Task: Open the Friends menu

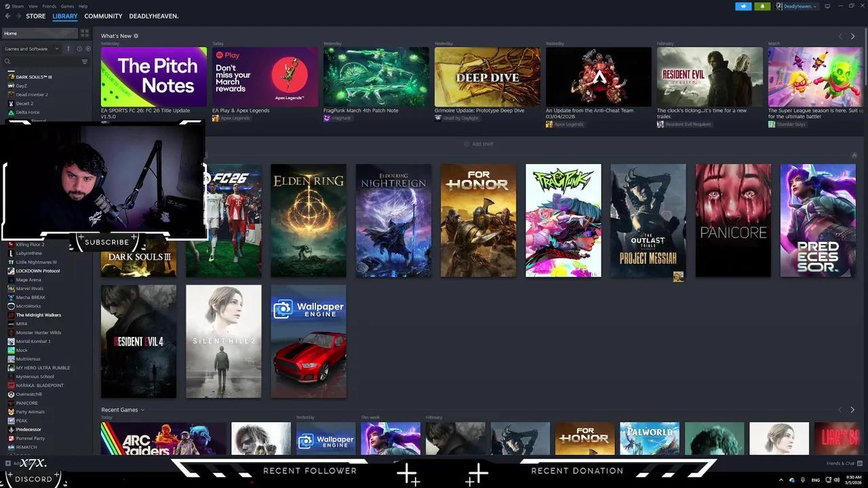Action: (50, 6)
